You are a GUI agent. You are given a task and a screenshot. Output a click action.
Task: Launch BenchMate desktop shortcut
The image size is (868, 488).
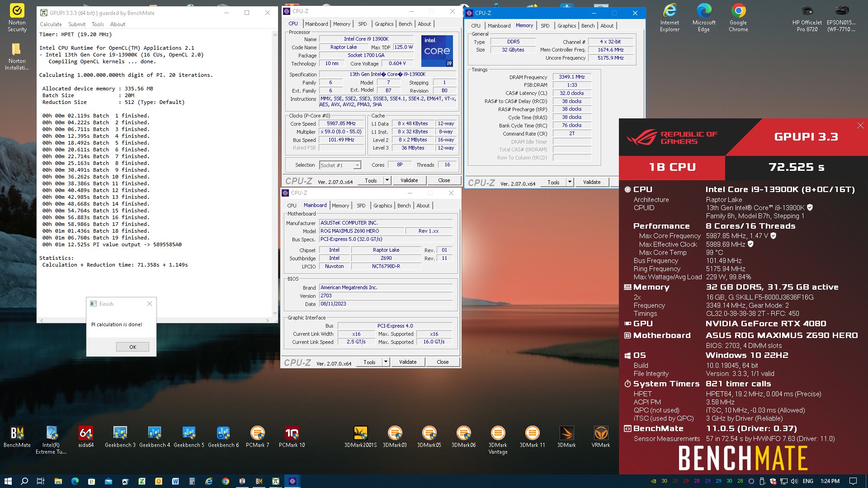[x=17, y=437]
